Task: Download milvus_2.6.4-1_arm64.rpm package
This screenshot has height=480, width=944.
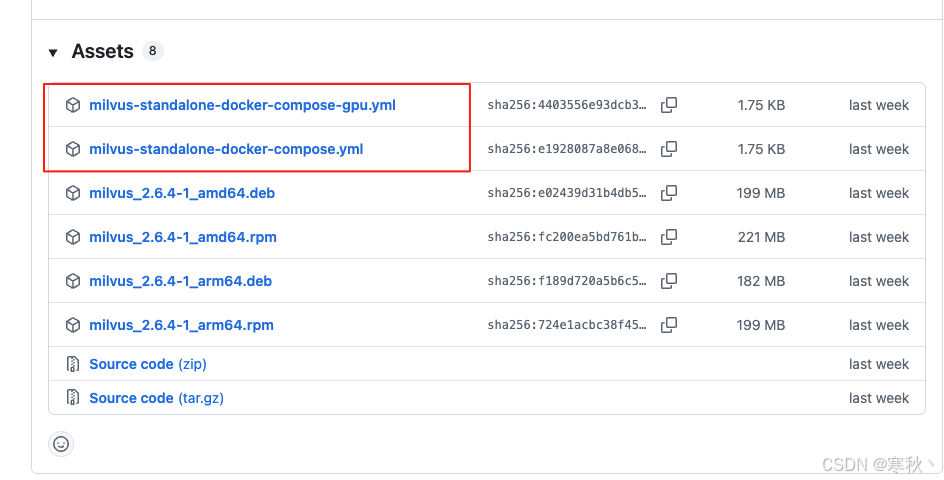Action: click(x=181, y=325)
